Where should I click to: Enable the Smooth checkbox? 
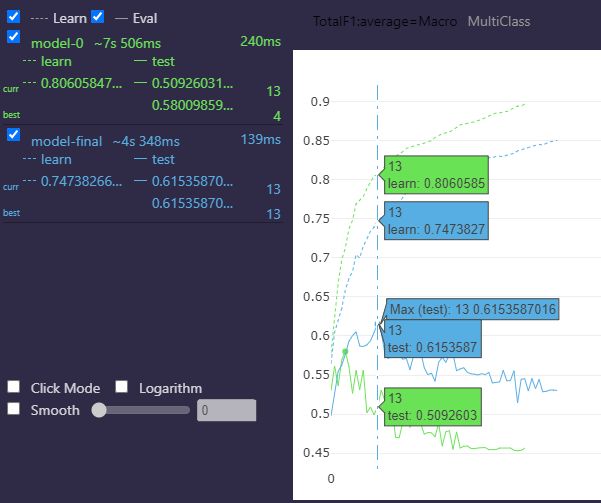point(13,409)
